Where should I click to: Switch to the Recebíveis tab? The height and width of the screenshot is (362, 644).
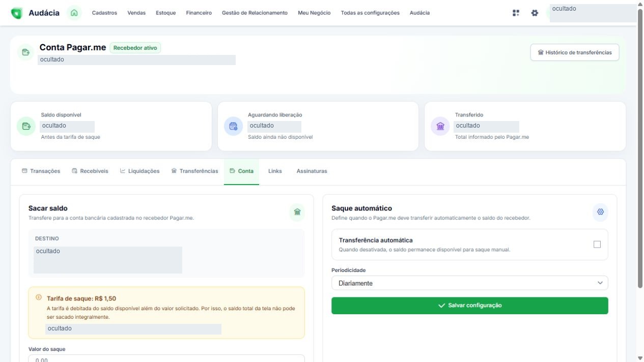pos(90,171)
